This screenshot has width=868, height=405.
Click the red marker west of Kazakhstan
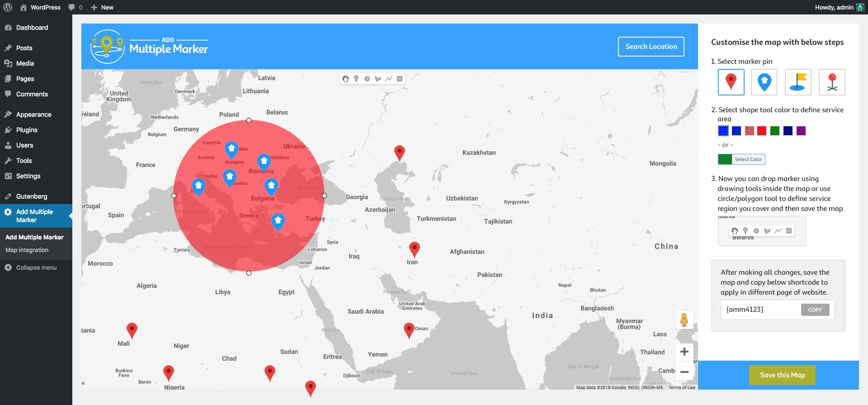click(400, 153)
